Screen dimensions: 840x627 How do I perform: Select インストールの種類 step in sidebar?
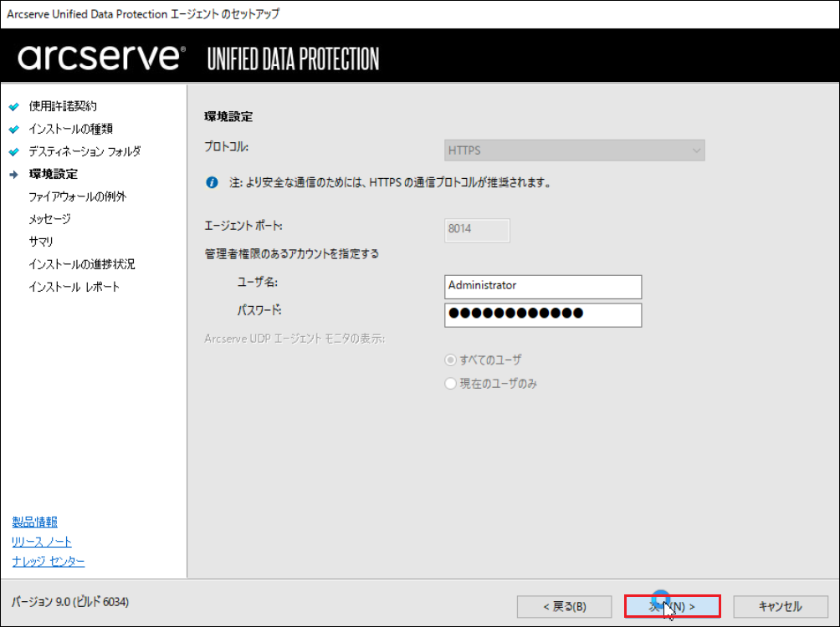(x=71, y=129)
